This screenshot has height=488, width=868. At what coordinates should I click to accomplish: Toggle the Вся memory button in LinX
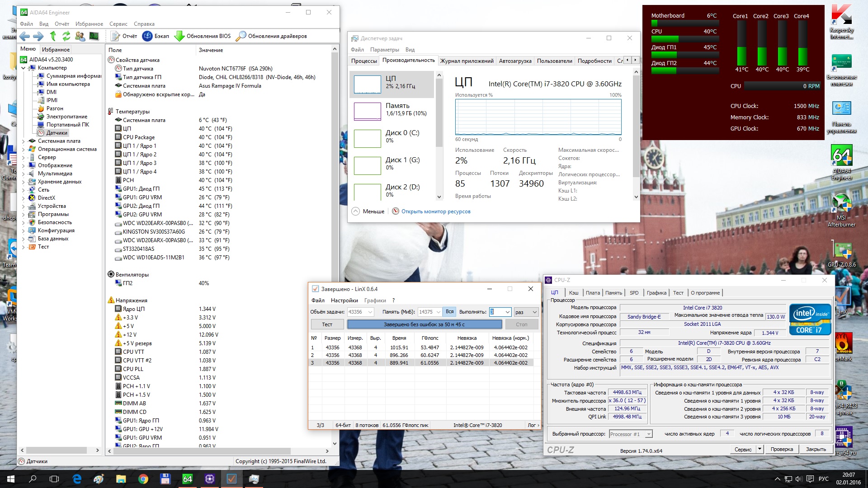click(449, 312)
